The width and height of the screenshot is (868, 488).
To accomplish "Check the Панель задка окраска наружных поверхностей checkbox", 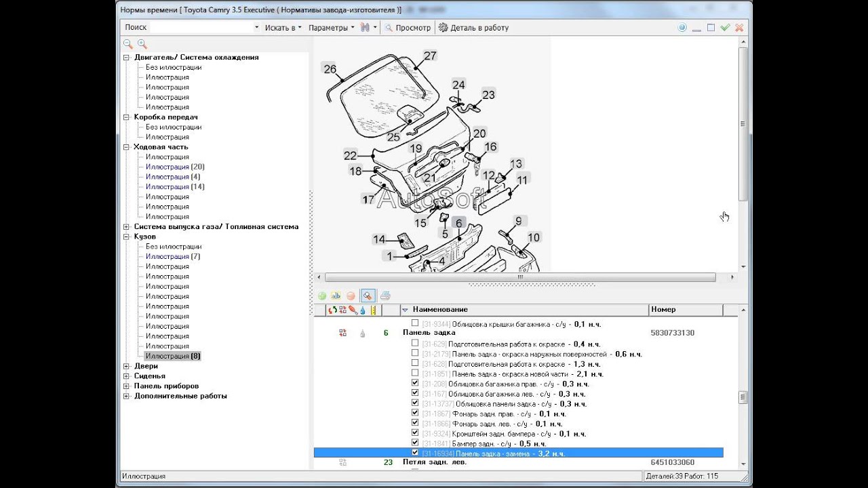I will coord(415,353).
